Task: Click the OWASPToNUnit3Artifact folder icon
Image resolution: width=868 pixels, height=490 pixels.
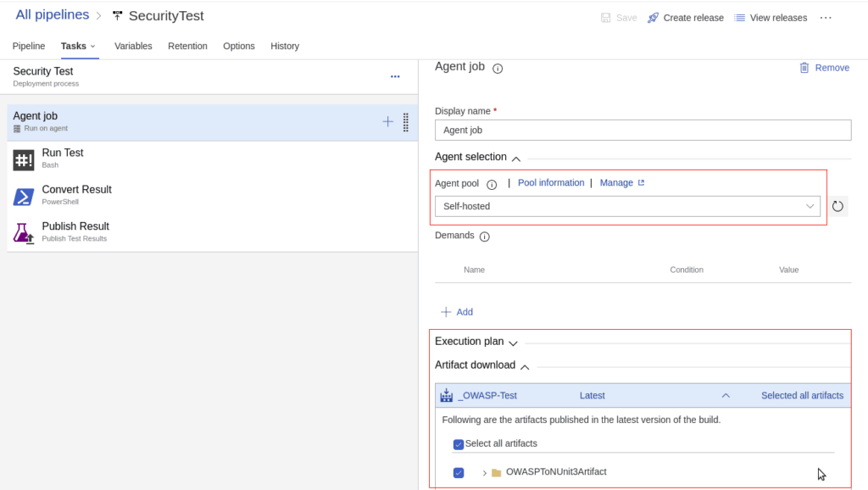Action: (x=496, y=472)
